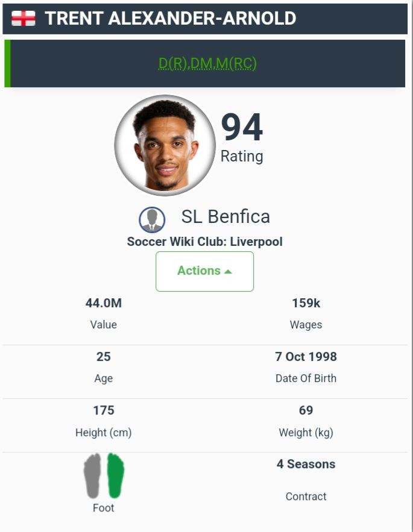Click the grey left foot icon
413x532 pixels.
click(92, 476)
